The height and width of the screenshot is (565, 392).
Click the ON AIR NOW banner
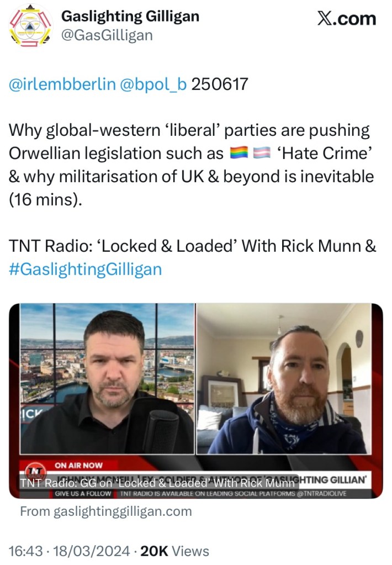tap(78, 465)
